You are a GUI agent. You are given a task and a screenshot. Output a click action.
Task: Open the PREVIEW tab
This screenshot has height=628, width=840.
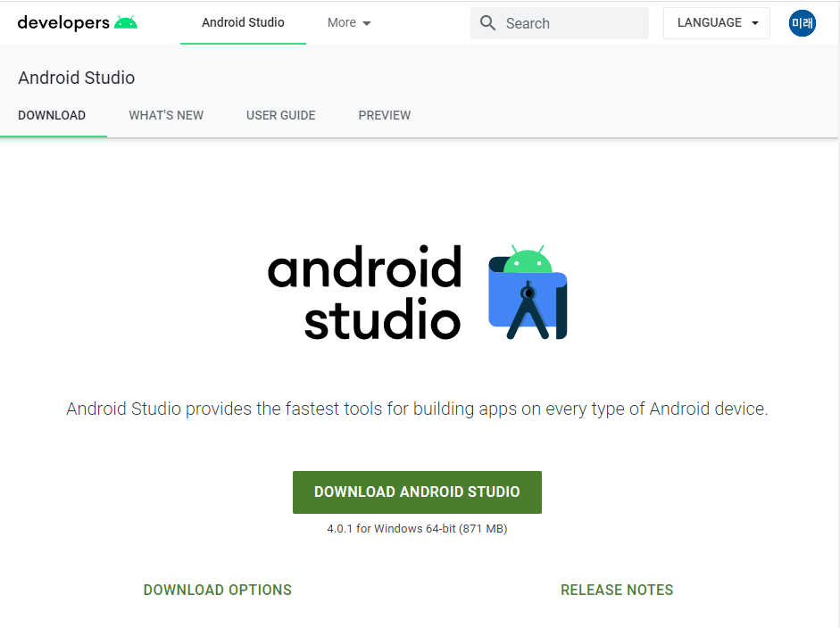[x=385, y=116]
